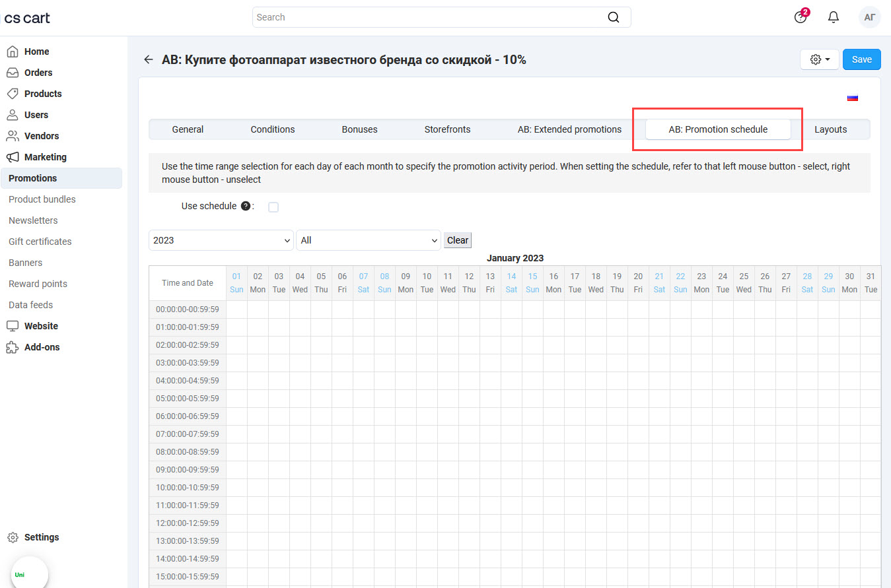Image resolution: width=891 pixels, height=588 pixels.
Task: Click the help icon with badge 2
Action: point(801,17)
